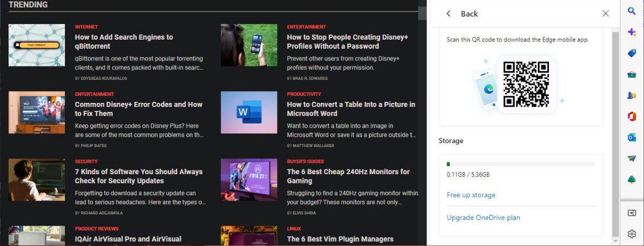
Task: Click the BUYER'S GUIDES category label
Action: tap(305, 161)
